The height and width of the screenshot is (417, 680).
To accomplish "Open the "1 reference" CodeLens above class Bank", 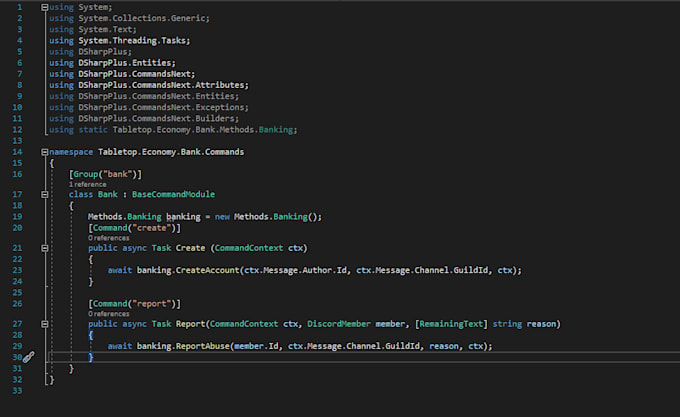I will (x=86, y=185).
